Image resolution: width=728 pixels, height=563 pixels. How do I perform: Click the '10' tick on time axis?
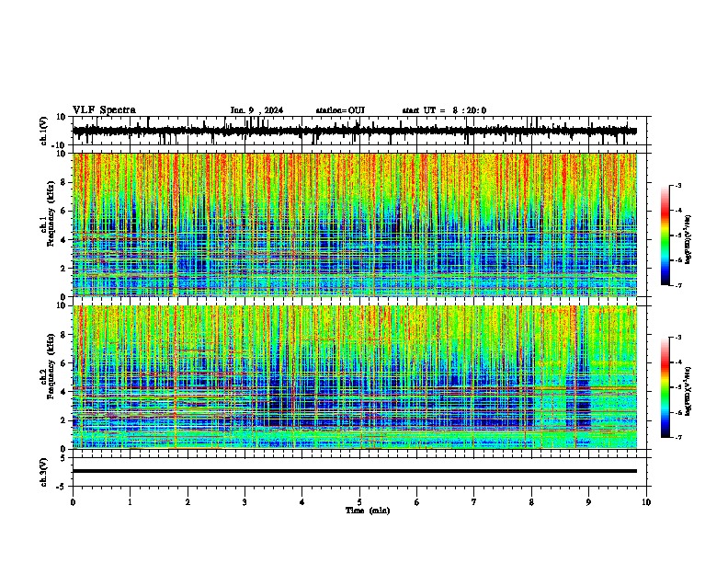pos(646,502)
